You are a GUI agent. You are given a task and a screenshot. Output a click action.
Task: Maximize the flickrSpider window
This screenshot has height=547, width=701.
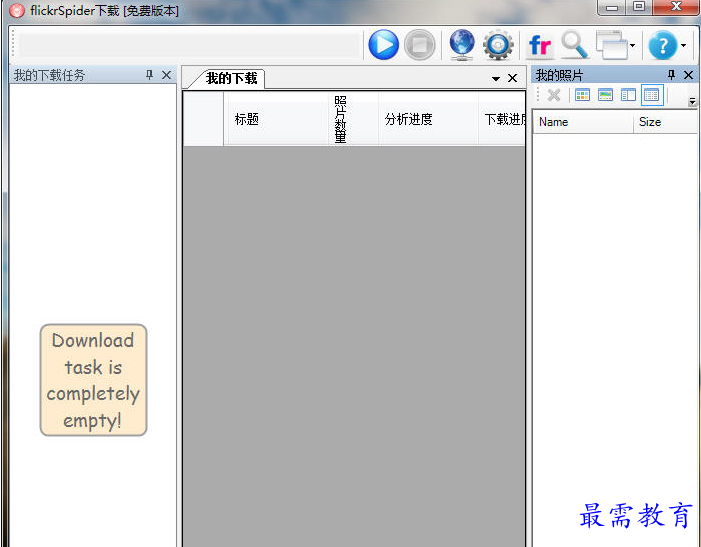pos(639,7)
